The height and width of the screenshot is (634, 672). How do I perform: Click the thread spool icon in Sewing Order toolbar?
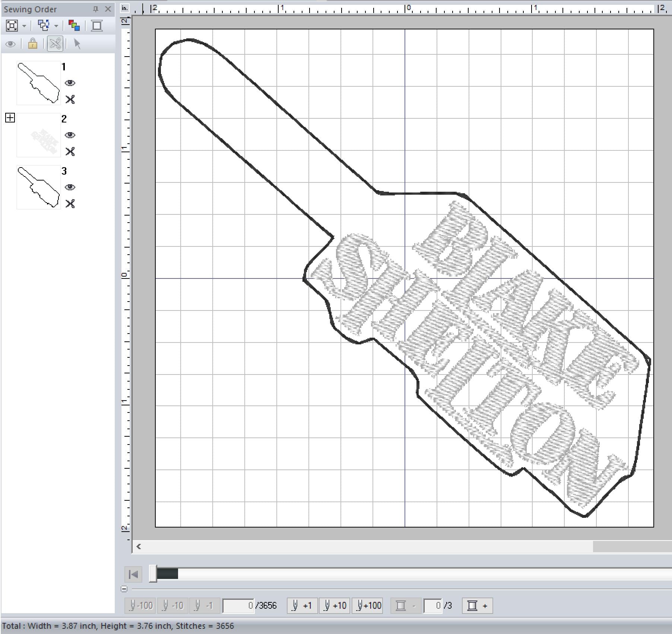point(97,26)
